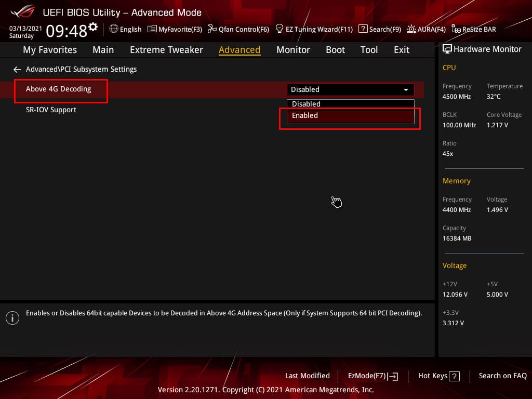Open the Boot tab

click(x=335, y=50)
